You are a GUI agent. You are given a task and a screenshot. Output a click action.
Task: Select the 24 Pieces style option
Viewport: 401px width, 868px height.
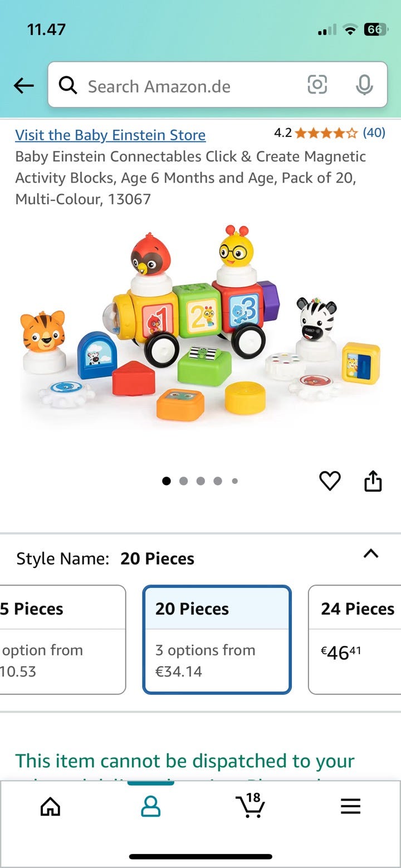(x=355, y=640)
